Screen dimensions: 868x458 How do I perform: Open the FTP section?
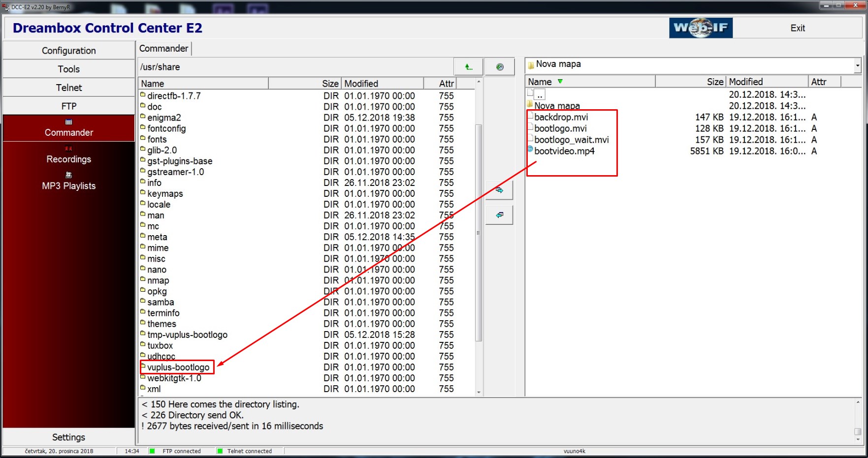coord(68,106)
